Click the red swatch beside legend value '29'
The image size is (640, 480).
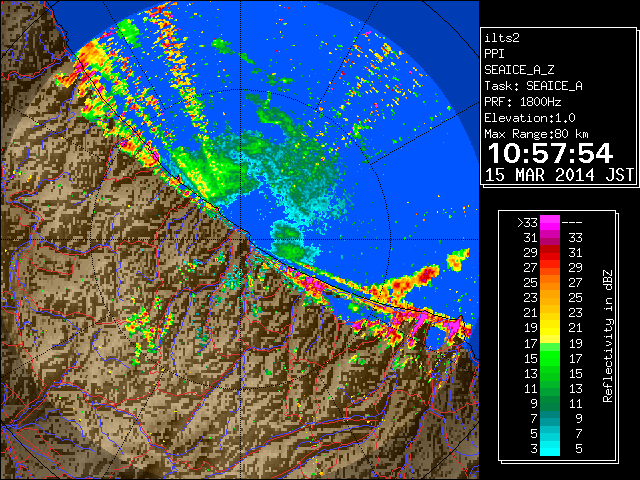click(x=550, y=253)
